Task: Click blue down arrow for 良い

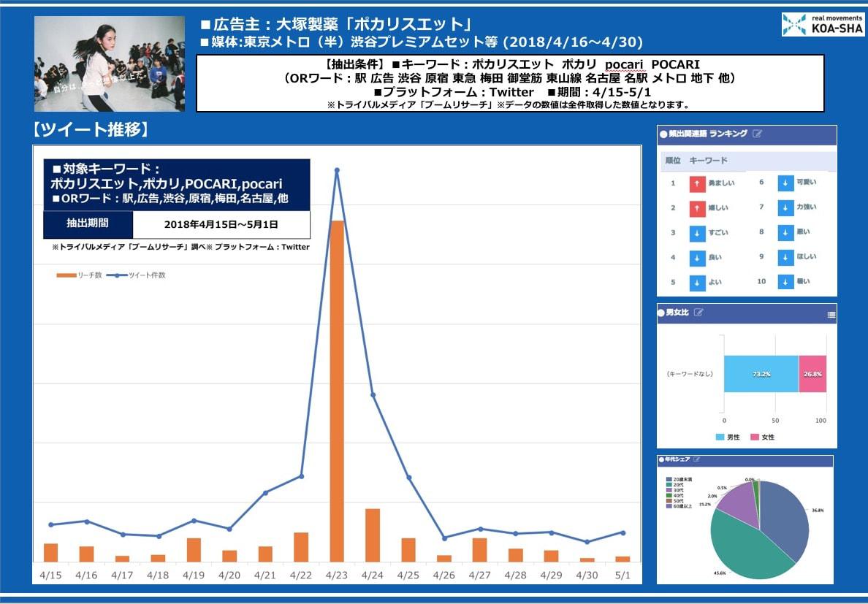Action: coord(697,259)
